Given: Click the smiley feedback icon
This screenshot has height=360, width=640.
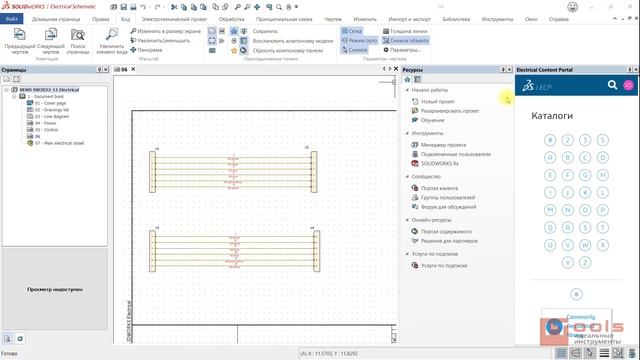Looking at the screenshot, I should (573, 7).
